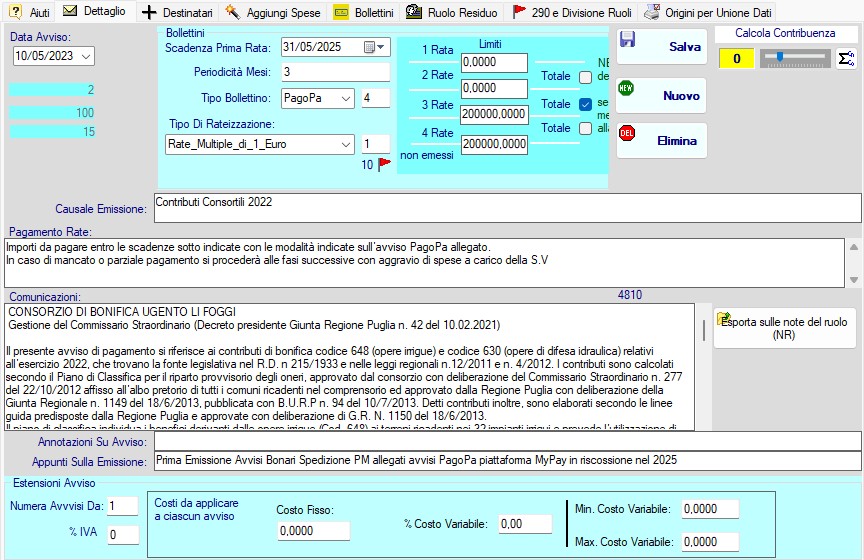Enable the Totale checkbox for 2 Rate

[586, 77]
